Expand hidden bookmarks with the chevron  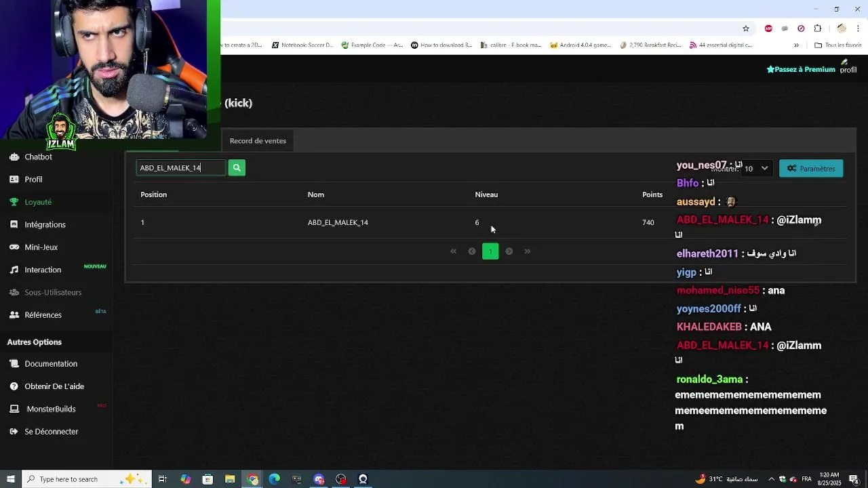tap(796, 45)
